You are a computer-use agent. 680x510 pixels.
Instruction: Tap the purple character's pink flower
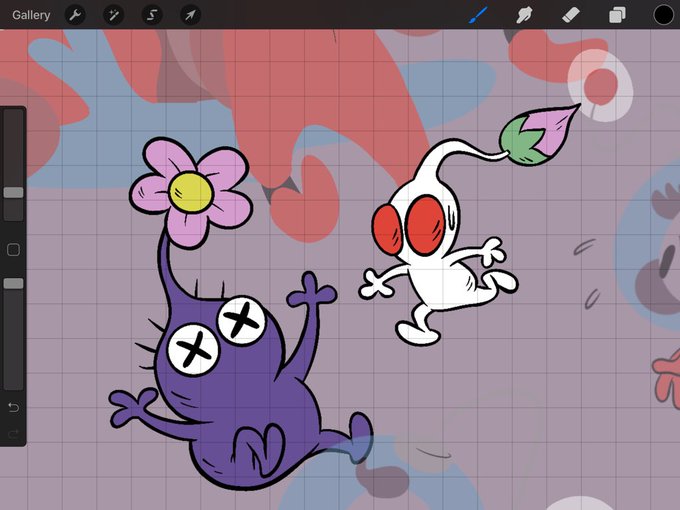[x=191, y=193]
